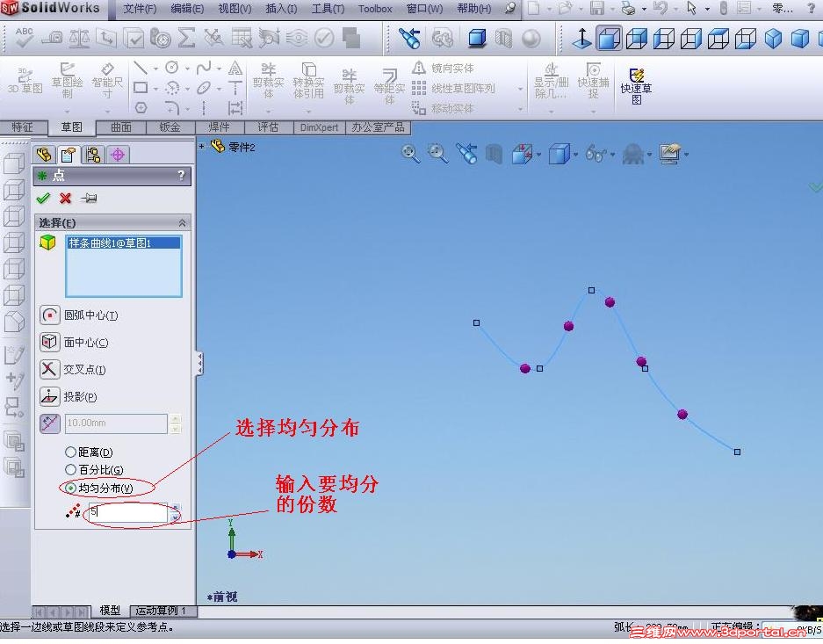Click Move Entities (移动实体) button
This screenshot has width=823, height=644.
pos(444,108)
